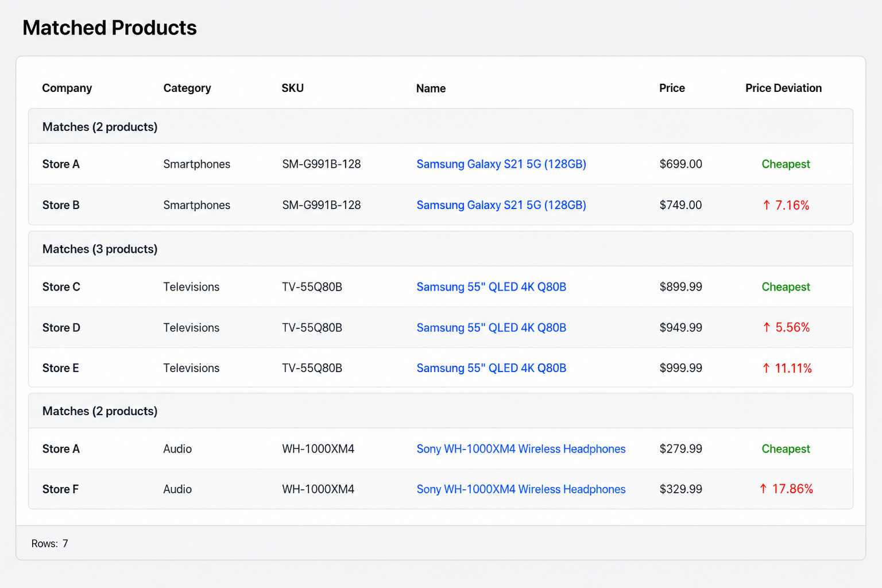The width and height of the screenshot is (882, 588).
Task: Select the 'Matches (3 products)' group header
Action: [441, 249]
